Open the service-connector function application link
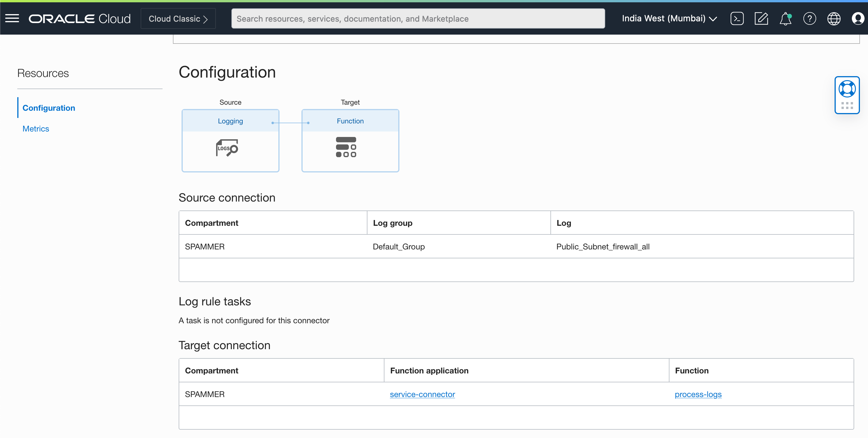 [x=422, y=394]
